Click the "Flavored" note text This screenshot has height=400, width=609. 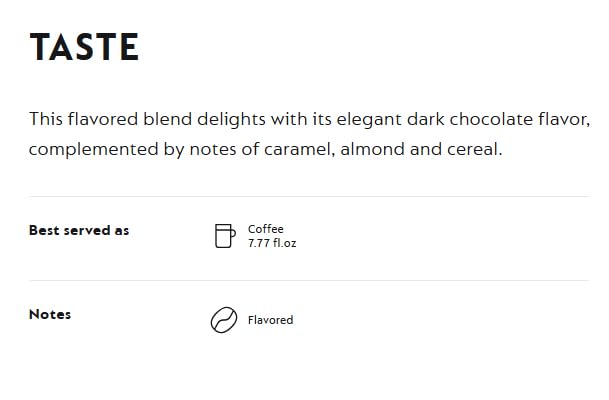270,320
